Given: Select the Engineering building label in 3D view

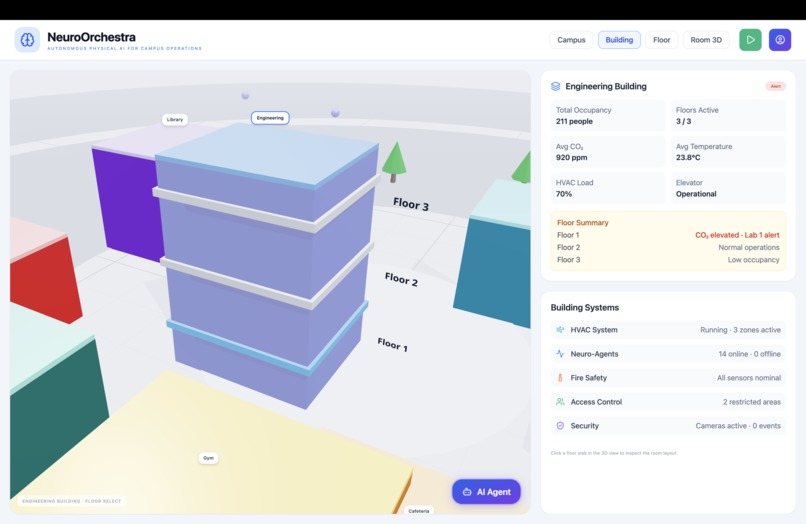Looking at the screenshot, I should (x=270, y=118).
